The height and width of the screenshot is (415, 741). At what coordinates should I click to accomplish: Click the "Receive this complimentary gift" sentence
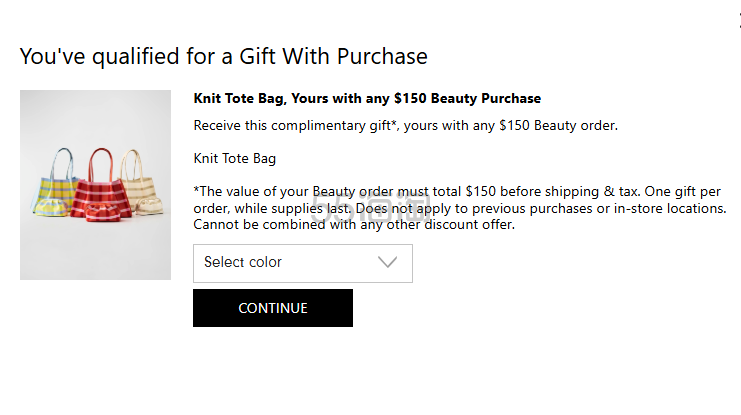click(405, 126)
